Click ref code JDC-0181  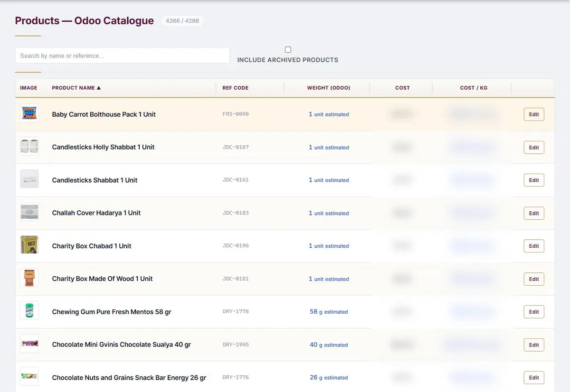pos(236,279)
